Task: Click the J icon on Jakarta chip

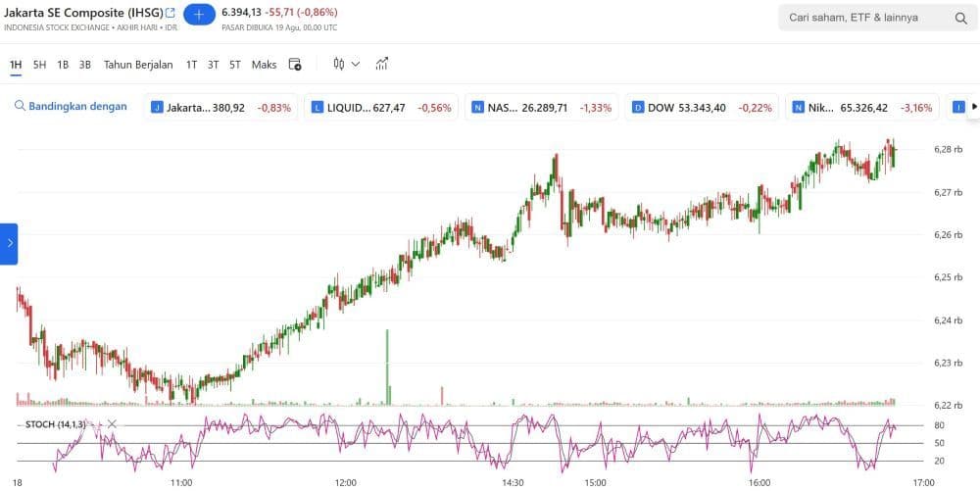Action: click(x=157, y=108)
